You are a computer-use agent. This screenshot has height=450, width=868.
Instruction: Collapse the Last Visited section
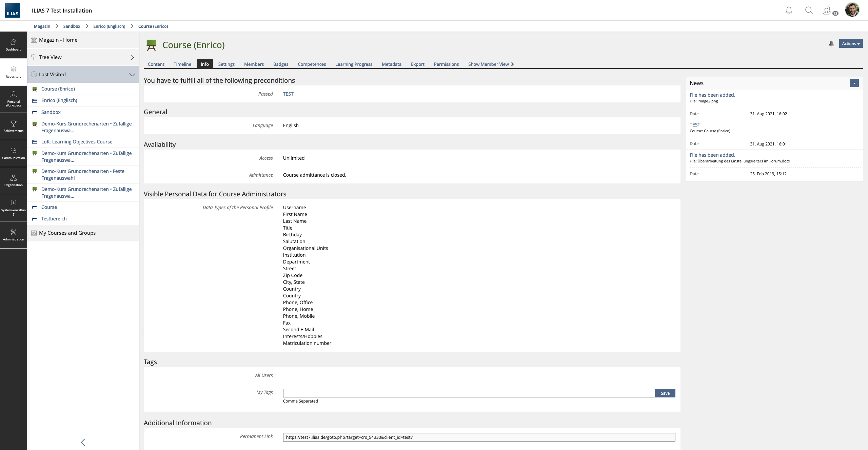(x=132, y=75)
